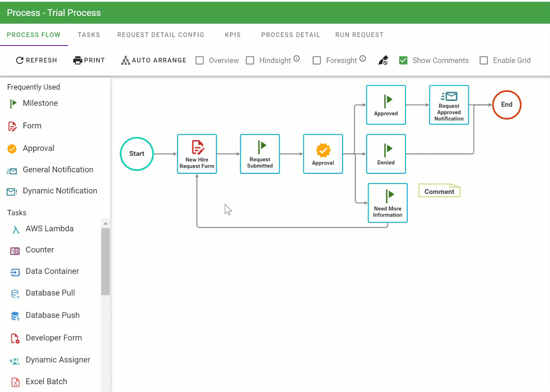The width and height of the screenshot is (550, 392).
Task: Click the Process - Trial Process title
Action: [x=54, y=13]
